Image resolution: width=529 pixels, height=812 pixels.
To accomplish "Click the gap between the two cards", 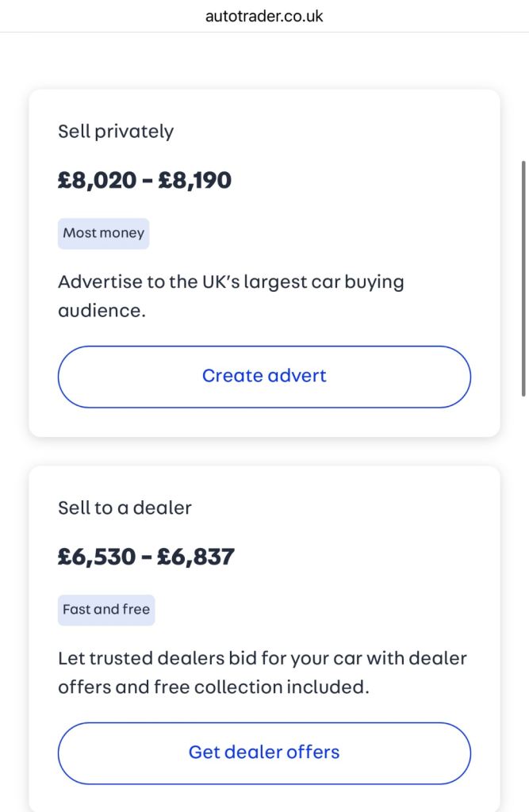I will pos(264,451).
